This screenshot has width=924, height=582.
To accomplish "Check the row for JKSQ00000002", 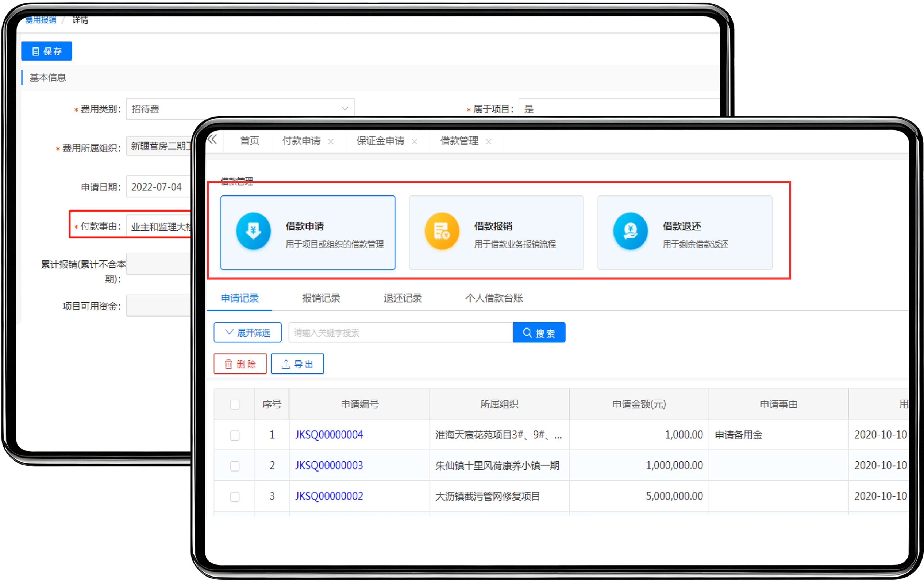I will click(x=235, y=497).
